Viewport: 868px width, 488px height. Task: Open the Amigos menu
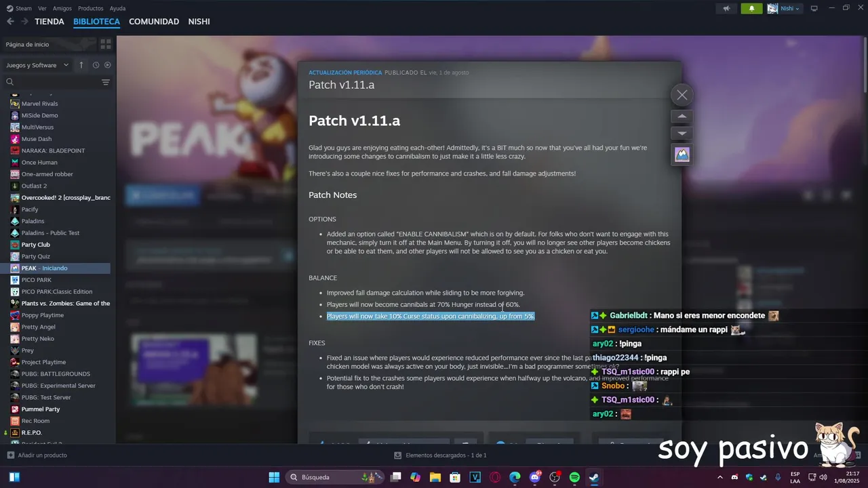tap(62, 8)
